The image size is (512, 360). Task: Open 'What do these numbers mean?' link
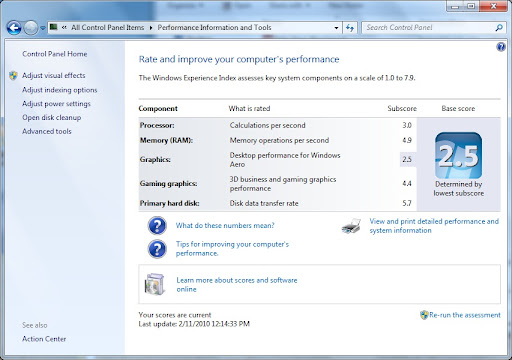pyautogui.click(x=225, y=226)
